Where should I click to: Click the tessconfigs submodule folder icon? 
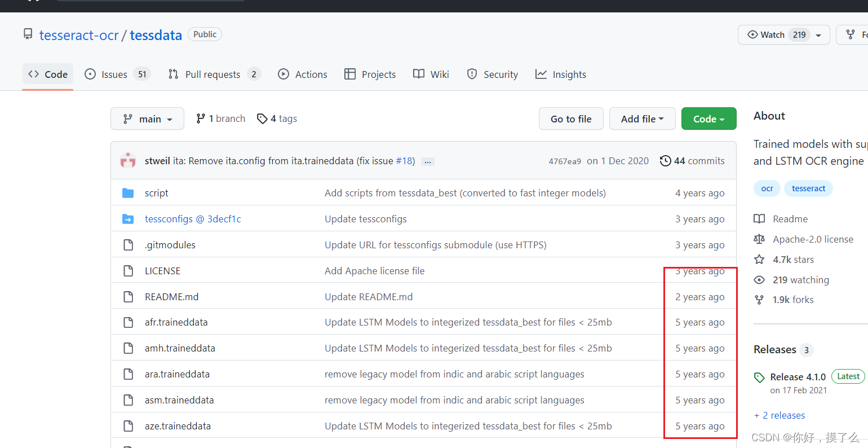[x=128, y=219]
